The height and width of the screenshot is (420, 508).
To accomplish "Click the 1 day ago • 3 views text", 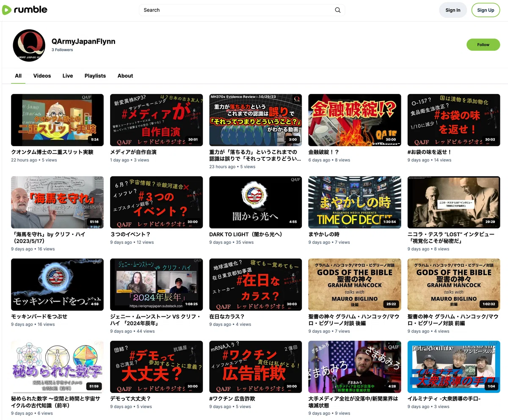I will (x=130, y=160).
